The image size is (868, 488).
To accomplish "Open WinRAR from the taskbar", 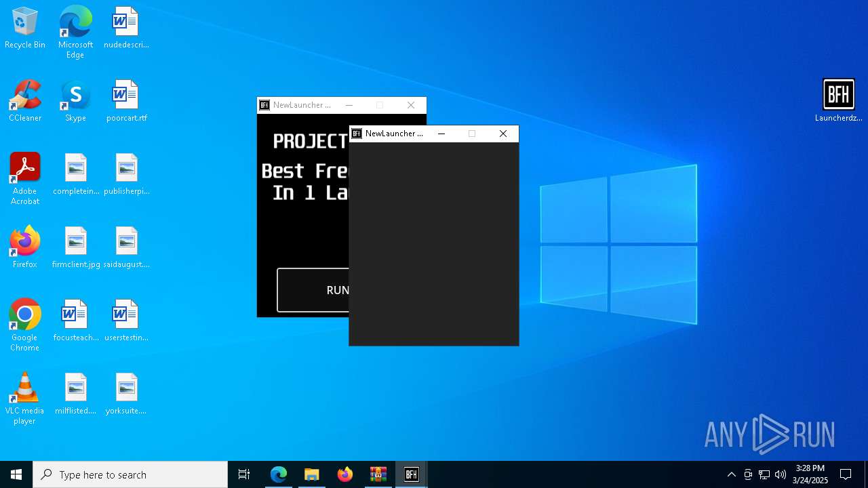I will coord(378,474).
